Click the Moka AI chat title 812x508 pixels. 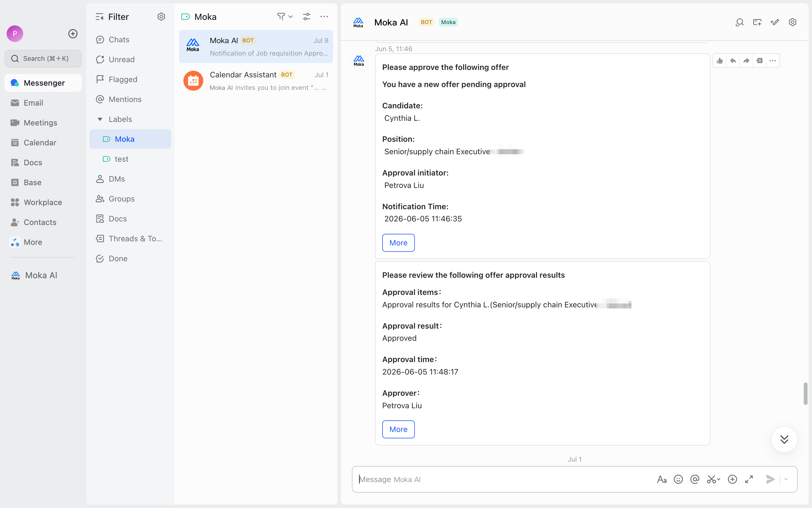point(391,22)
